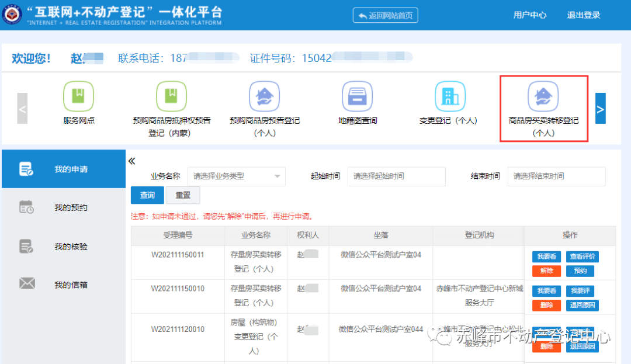Open the 业务名称 business type dropdown
Screen dimensions: 631x364
pyautogui.click(x=236, y=176)
